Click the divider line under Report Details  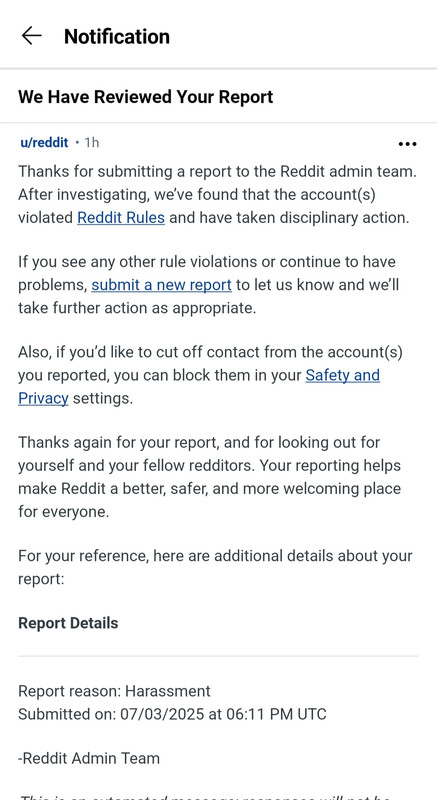click(218, 656)
